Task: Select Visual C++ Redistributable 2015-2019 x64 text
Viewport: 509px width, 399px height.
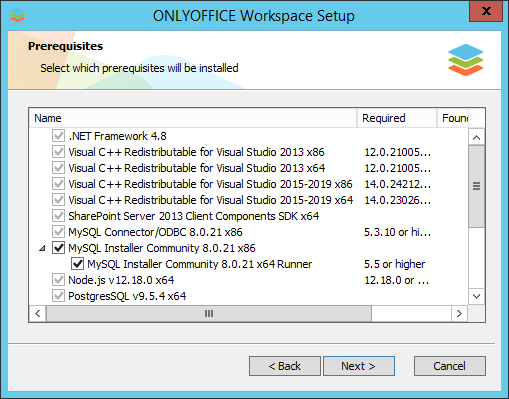Action: coord(211,200)
